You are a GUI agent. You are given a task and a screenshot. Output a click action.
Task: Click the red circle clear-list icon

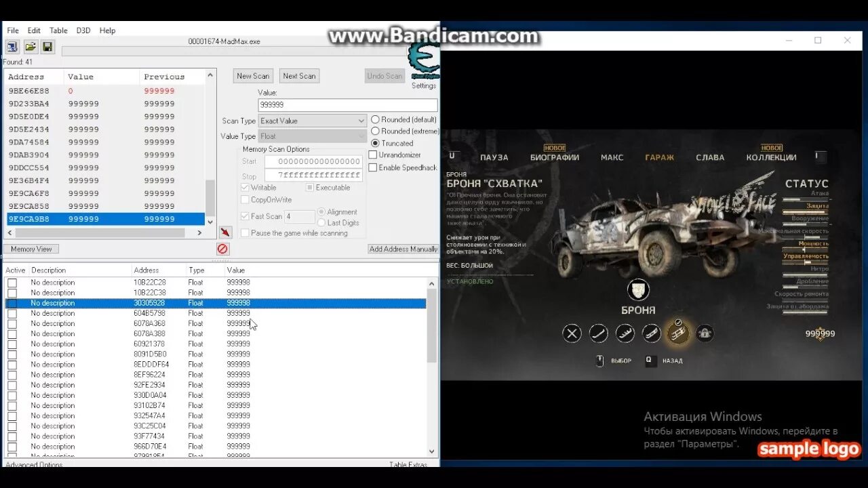pyautogui.click(x=222, y=249)
